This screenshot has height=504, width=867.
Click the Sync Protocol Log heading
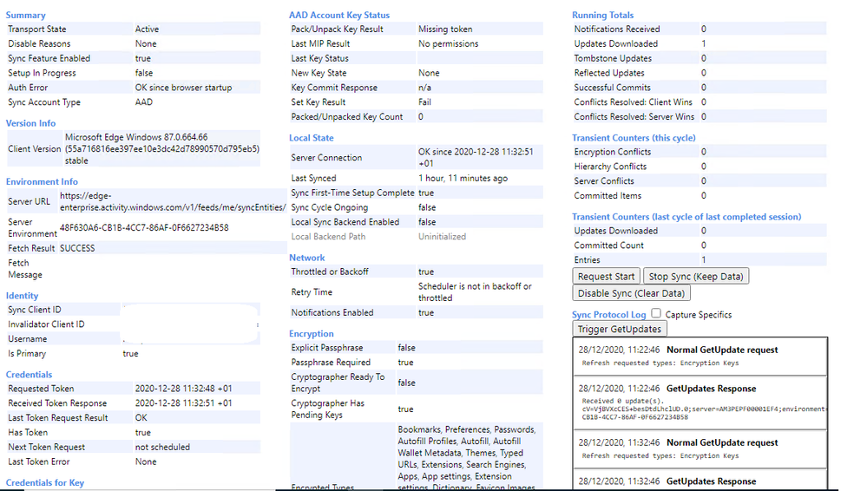click(608, 314)
